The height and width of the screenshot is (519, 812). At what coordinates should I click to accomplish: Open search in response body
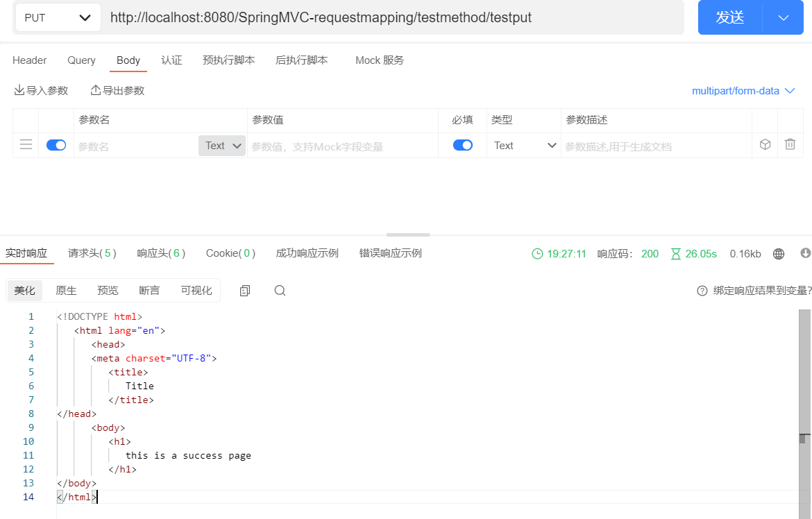tap(280, 291)
